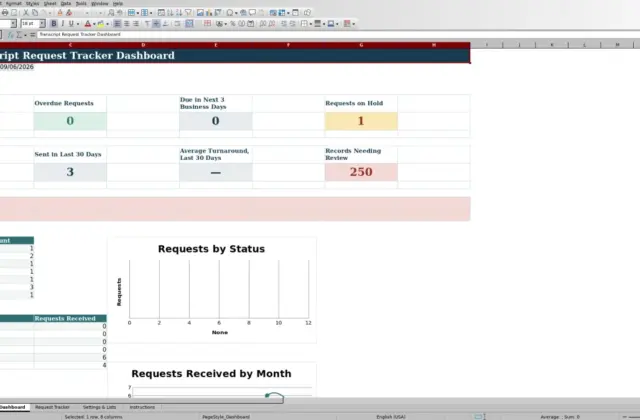Click the Insert Image icon
The image size is (640, 420).
pos(200,12)
